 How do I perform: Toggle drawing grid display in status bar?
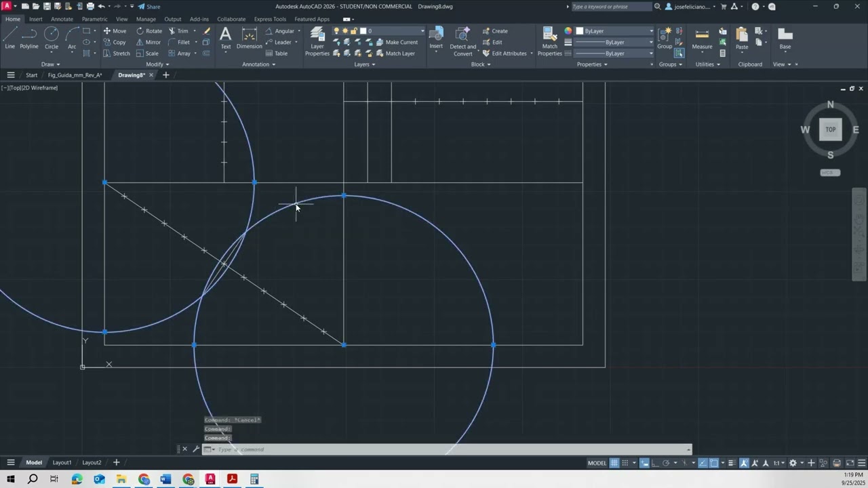click(x=614, y=463)
